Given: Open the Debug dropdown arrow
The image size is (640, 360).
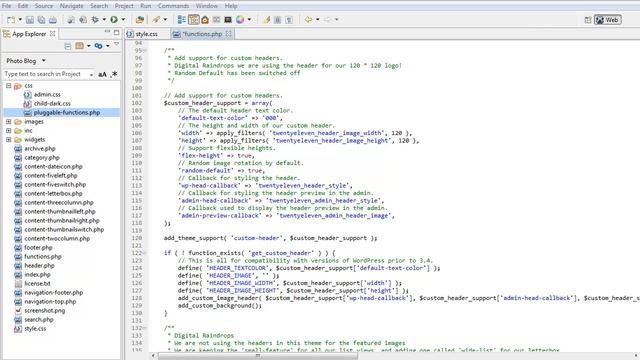Looking at the screenshot, I should point(104,20).
